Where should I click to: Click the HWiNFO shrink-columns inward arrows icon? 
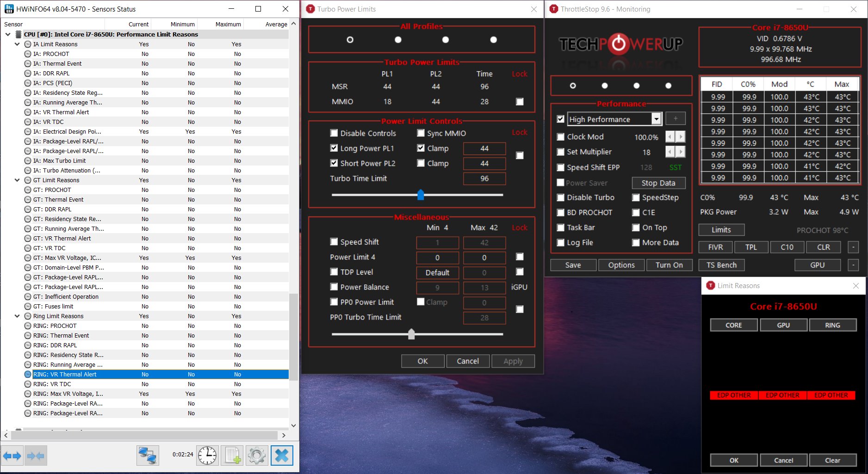click(36, 456)
